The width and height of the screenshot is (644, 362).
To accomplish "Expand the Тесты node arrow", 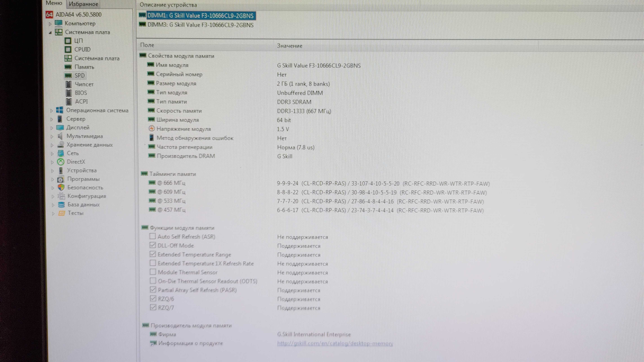I will pos(53,214).
